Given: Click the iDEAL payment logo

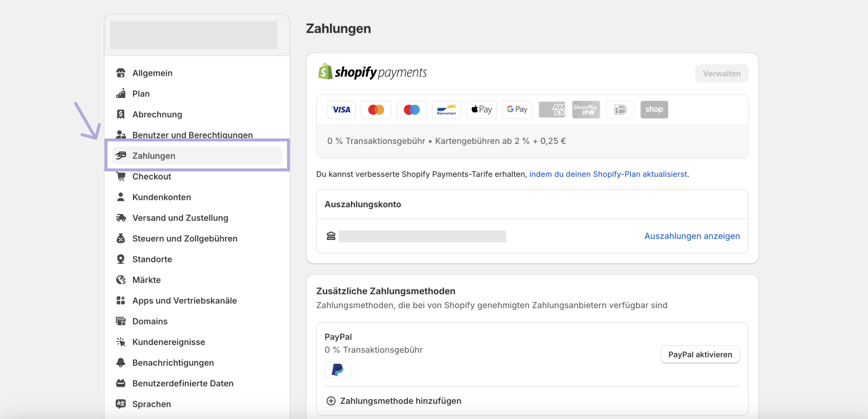Looking at the screenshot, I should pyautogui.click(x=620, y=109).
